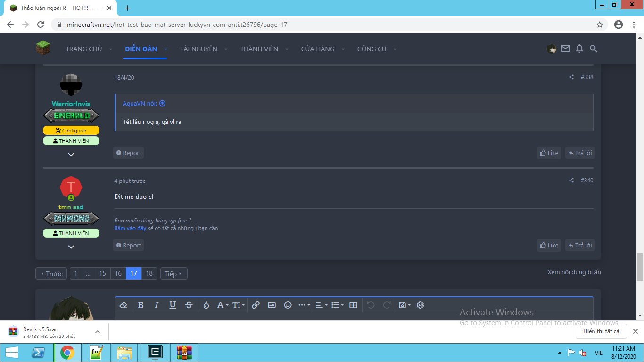Click the Minecraft grass block site logo
The height and width of the screenshot is (362, 644).
(x=43, y=48)
